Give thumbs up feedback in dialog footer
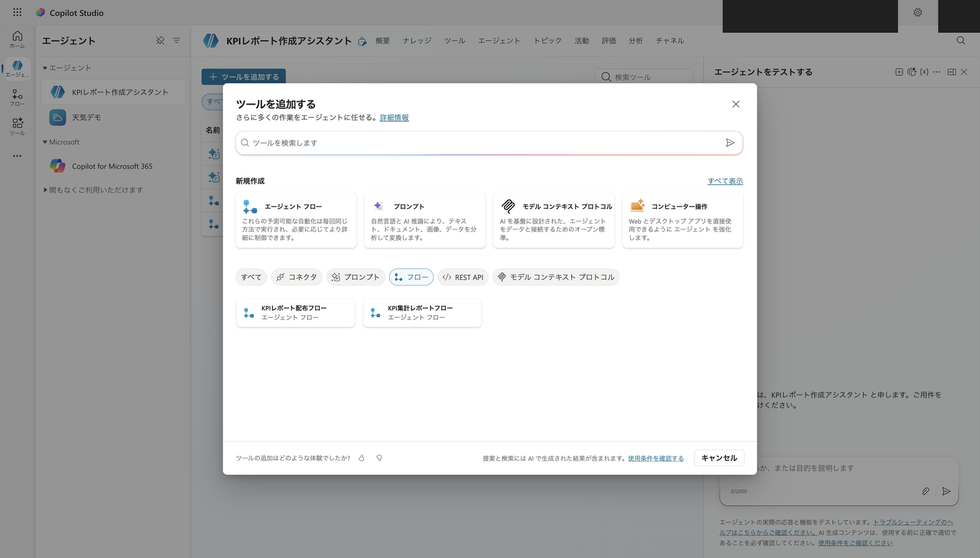This screenshot has width=980, height=558. [x=361, y=458]
